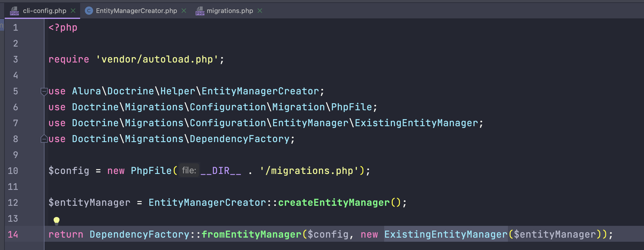Open the EntityManagerCreator.php tab
The image size is (644, 250).
click(136, 11)
